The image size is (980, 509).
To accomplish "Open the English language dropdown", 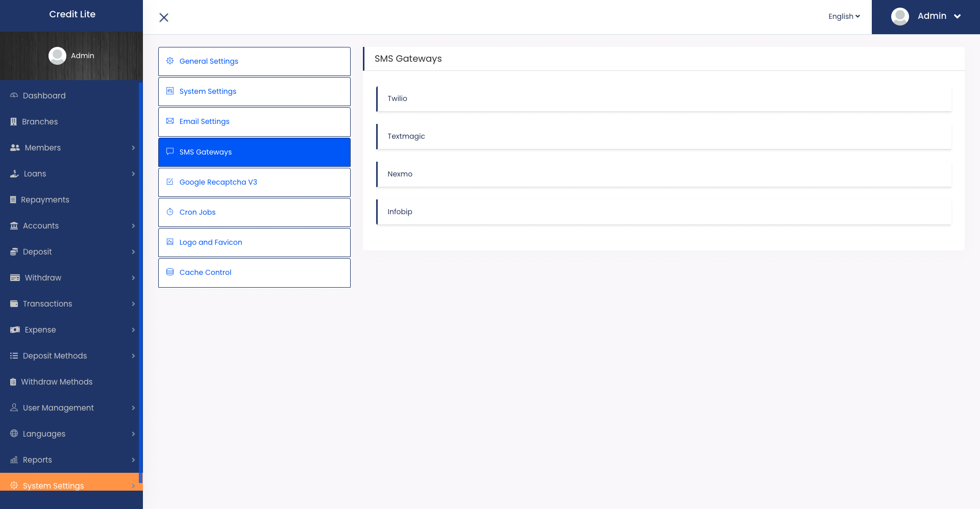I will (844, 16).
